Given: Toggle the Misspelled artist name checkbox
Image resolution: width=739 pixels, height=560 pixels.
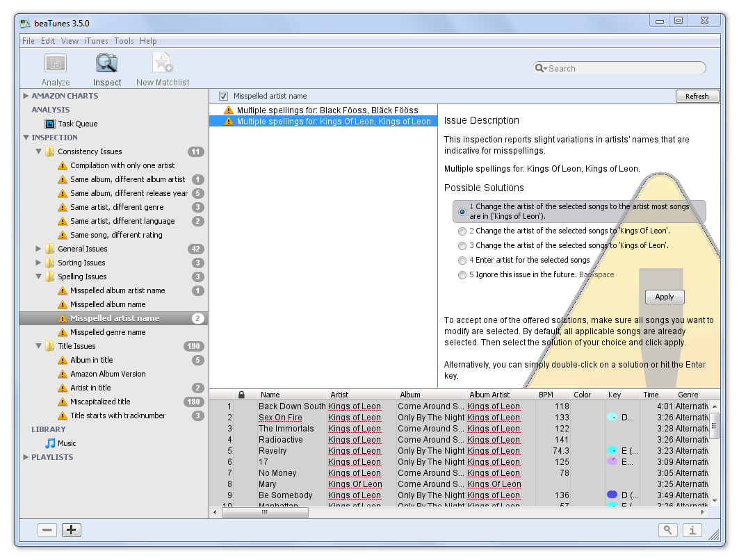Looking at the screenshot, I should tap(223, 96).
